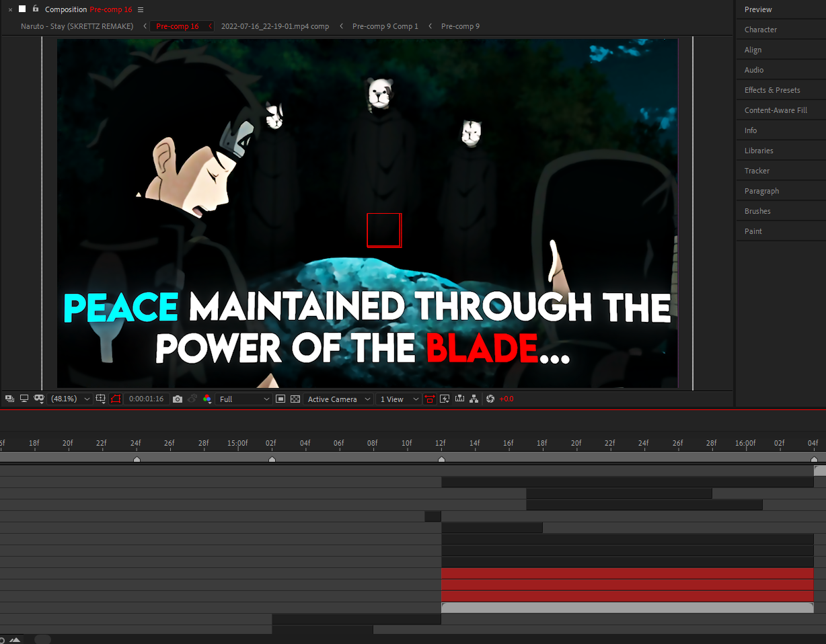Open Composition Flowchart icon
Viewport: 826px width, 644px height.
click(474, 399)
